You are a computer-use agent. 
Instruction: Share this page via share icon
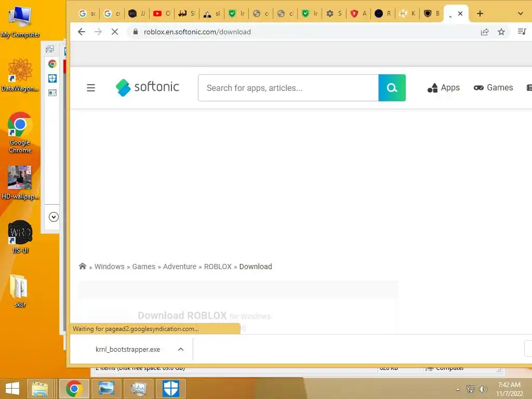pos(485,32)
